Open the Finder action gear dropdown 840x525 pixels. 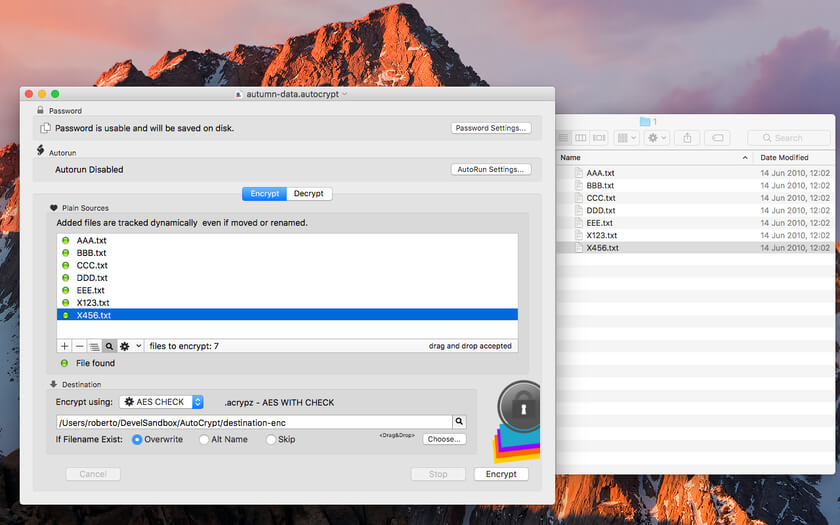tap(657, 138)
